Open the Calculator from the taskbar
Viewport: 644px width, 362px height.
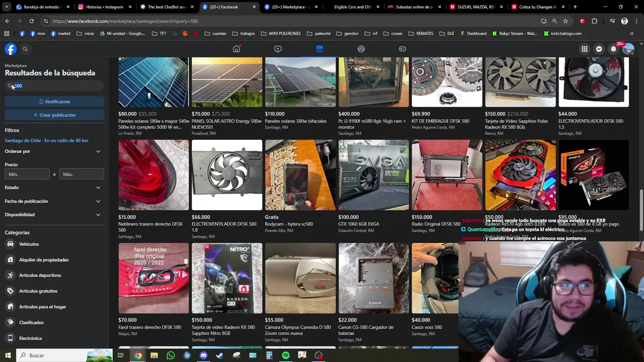pos(269,355)
